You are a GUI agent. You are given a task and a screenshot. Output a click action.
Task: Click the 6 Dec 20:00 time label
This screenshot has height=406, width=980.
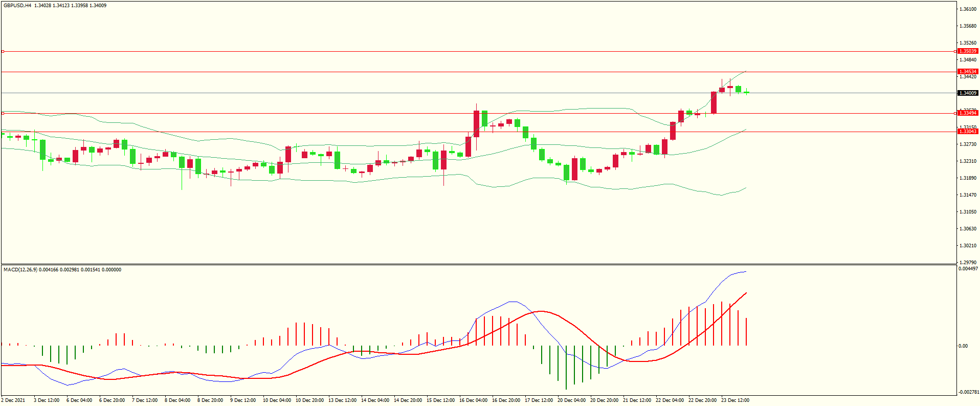pyautogui.click(x=112, y=400)
